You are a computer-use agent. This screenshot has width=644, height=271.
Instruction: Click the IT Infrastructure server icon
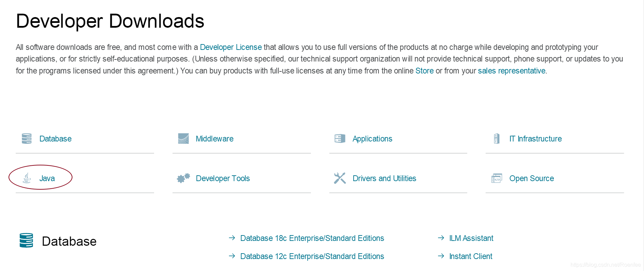pyautogui.click(x=497, y=138)
